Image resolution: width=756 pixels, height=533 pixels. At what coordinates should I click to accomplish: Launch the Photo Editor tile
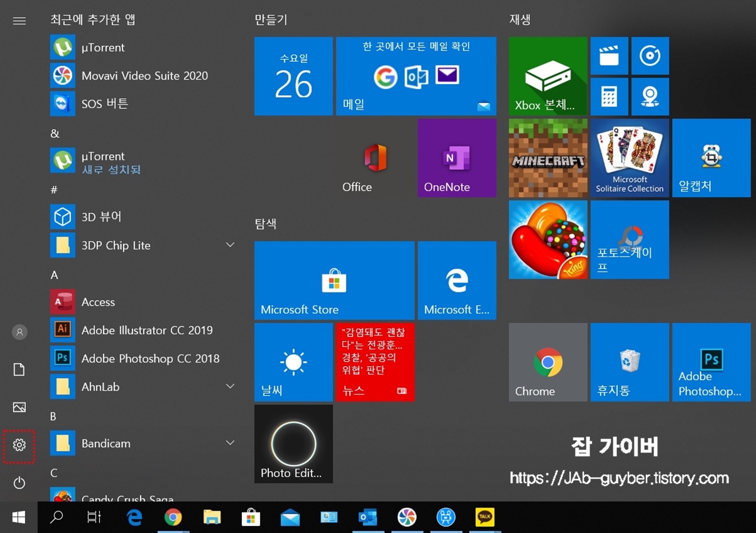click(294, 444)
